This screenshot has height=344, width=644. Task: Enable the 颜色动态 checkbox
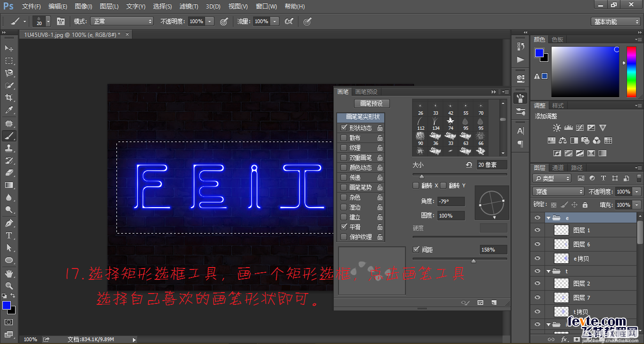344,168
